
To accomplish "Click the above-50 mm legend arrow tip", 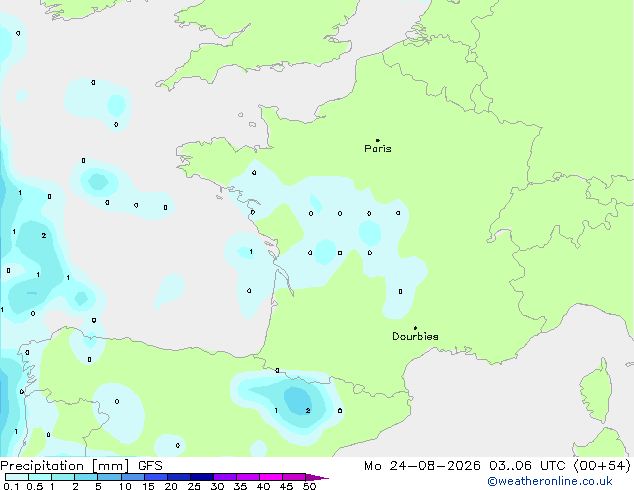I will click(317, 477).
